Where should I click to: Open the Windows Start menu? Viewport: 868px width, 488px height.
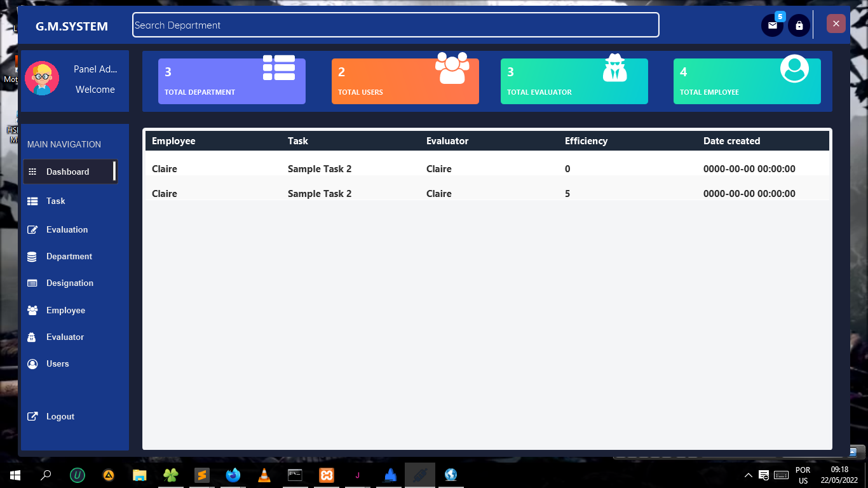click(x=15, y=475)
